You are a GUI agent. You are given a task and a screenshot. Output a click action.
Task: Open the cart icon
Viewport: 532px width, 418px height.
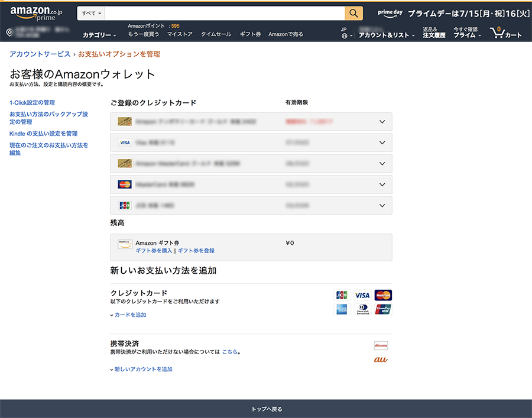point(505,33)
